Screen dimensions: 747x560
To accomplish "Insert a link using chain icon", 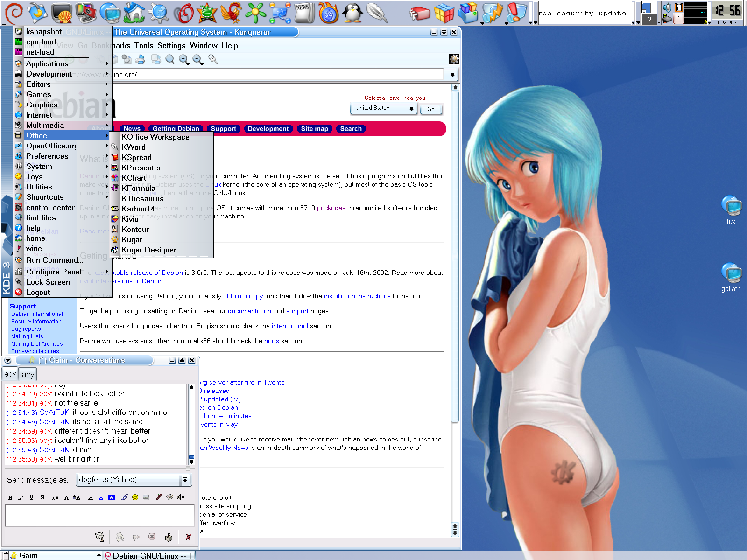I will 124,497.
